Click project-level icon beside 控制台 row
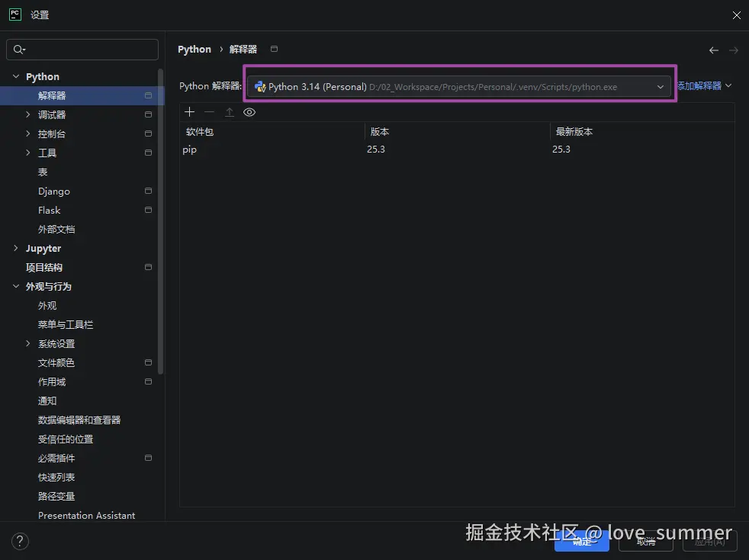Viewport: 749px width, 560px height. (x=148, y=134)
